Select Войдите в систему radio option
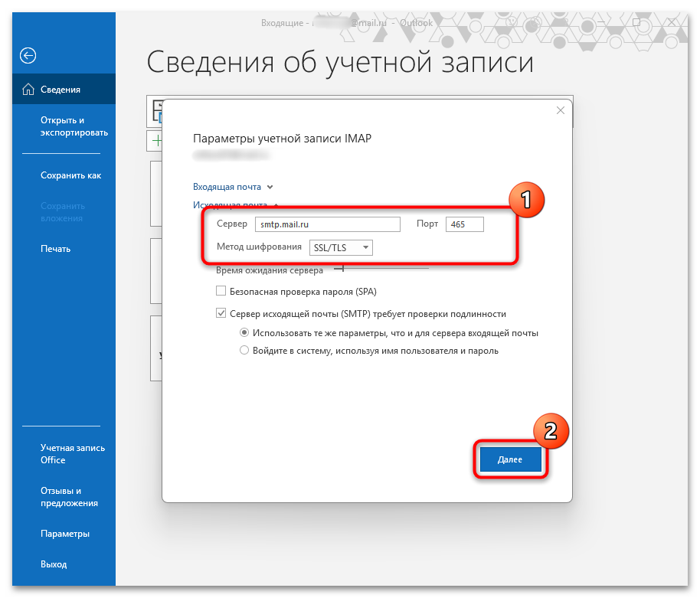Screen dimensions: 700x598 point(244,351)
